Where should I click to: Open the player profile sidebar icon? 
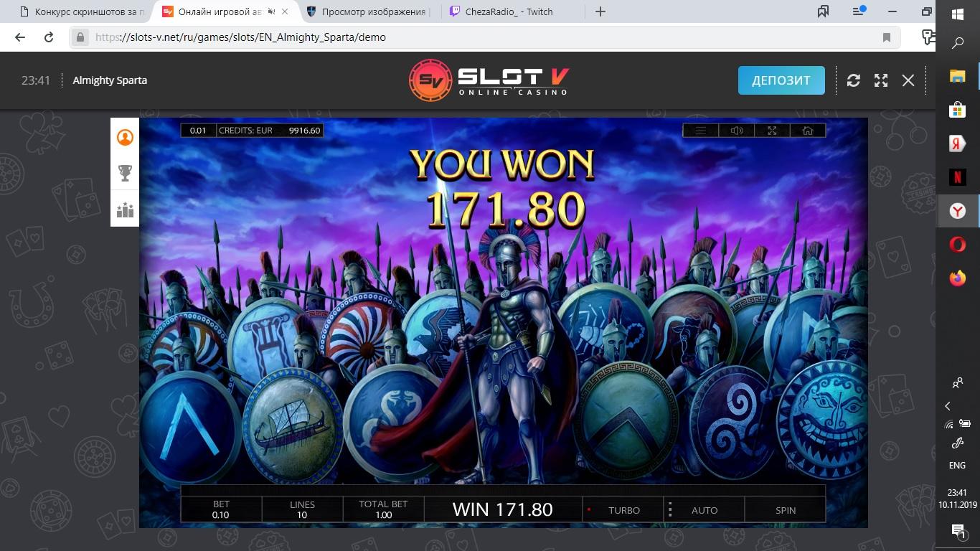coord(125,137)
